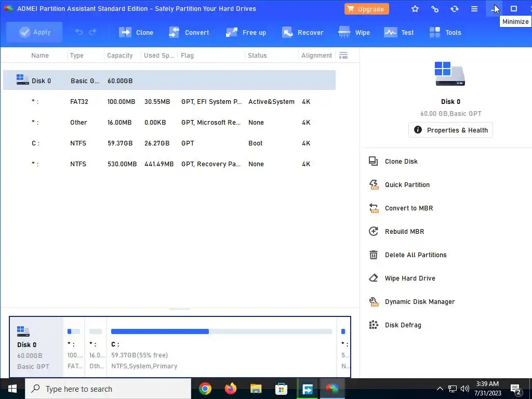Select the Disk 0 row in list
The height and width of the screenshot is (399, 532).
pos(169,81)
